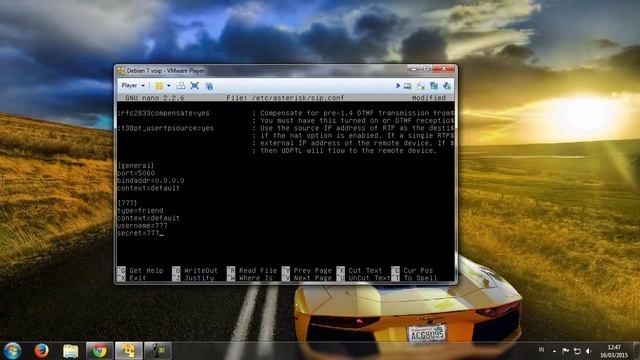The image size is (640, 360).
Task: Click the 'secret=777' line
Action: click(138, 233)
